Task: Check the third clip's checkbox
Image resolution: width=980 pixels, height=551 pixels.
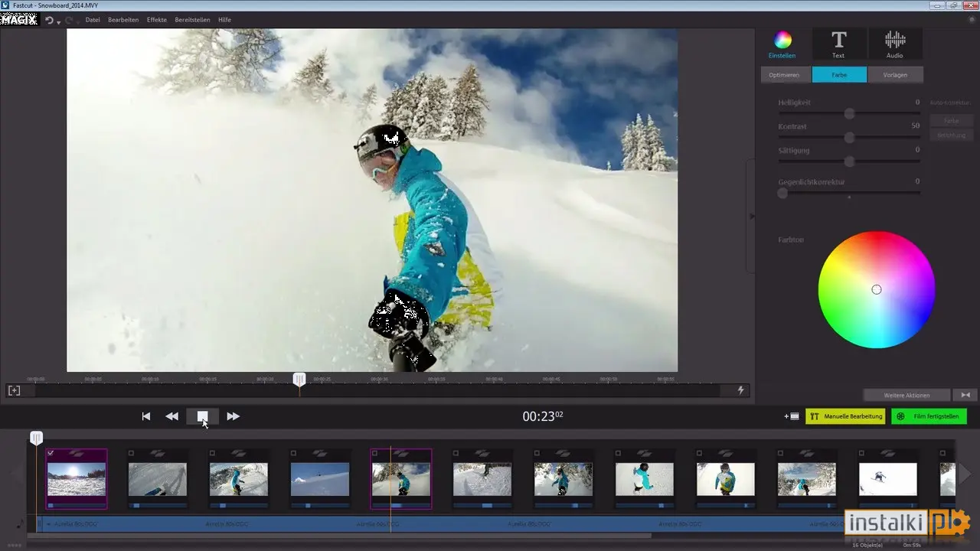Action: point(213,453)
